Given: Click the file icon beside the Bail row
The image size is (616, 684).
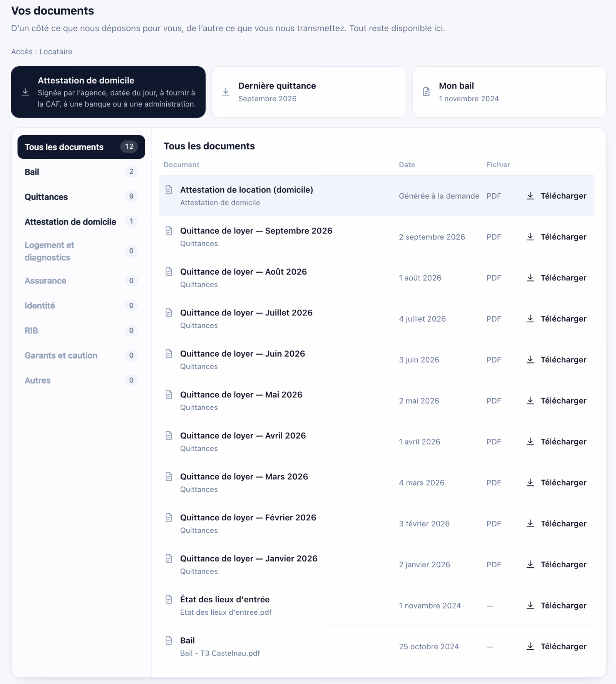Looking at the screenshot, I should [169, 640].
